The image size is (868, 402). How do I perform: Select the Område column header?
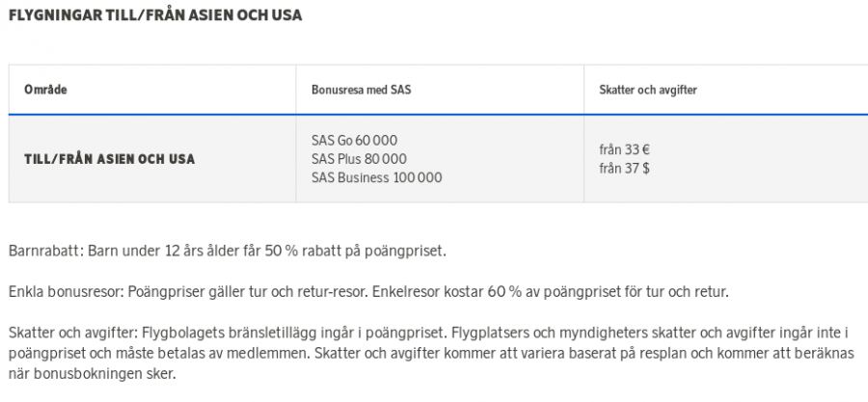(45, 90)
